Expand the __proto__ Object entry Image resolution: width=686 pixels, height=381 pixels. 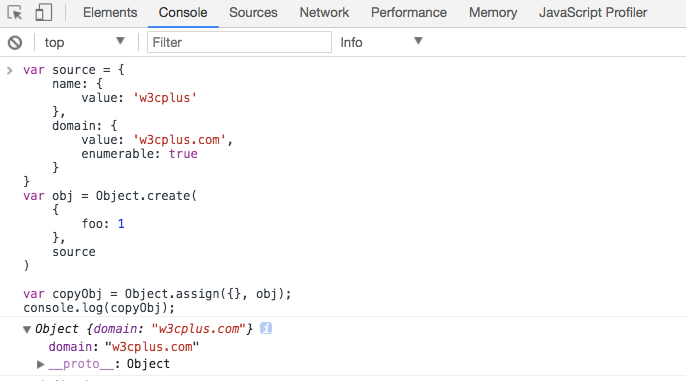coord(40,364)
